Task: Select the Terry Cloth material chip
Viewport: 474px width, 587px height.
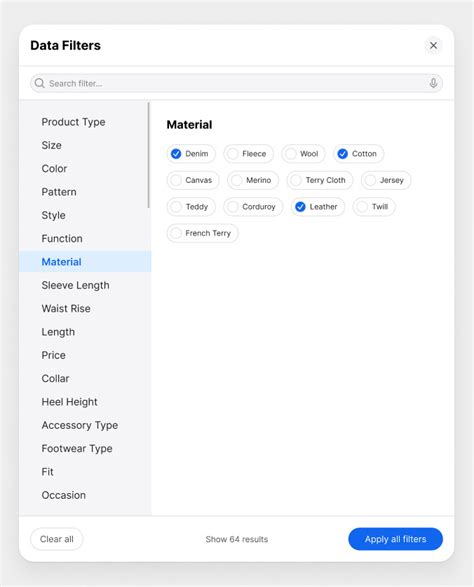Action: (320, 180)
